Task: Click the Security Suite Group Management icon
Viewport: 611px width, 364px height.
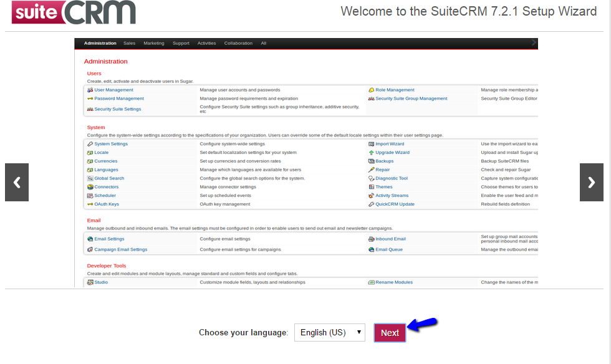Action: [x=372, y=98]
